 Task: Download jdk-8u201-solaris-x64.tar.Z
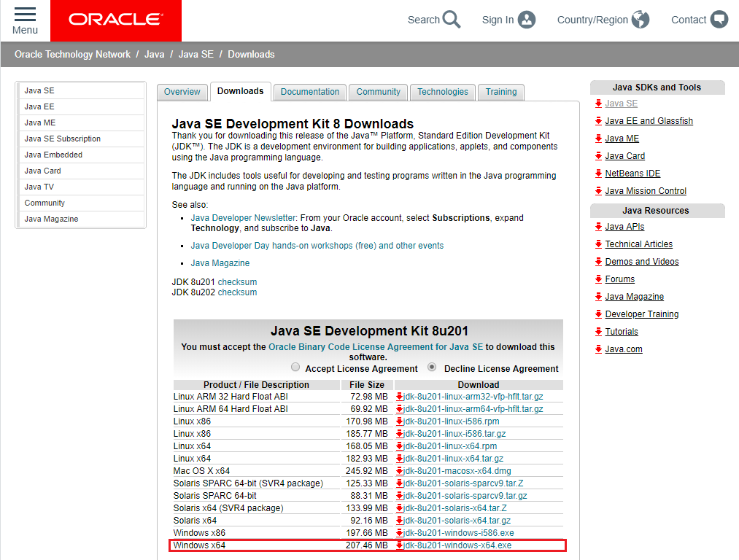click(x=455, y=508)
